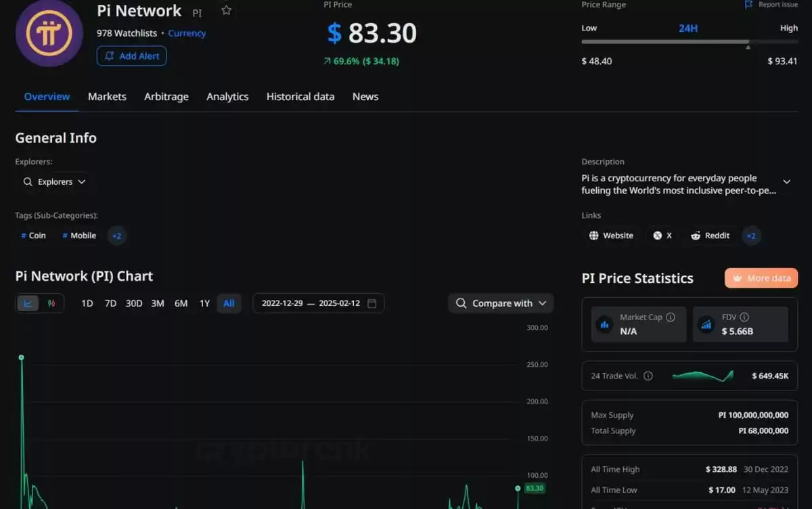Click the Add Alert button
The image size is (812, 509).
point(131,56)
